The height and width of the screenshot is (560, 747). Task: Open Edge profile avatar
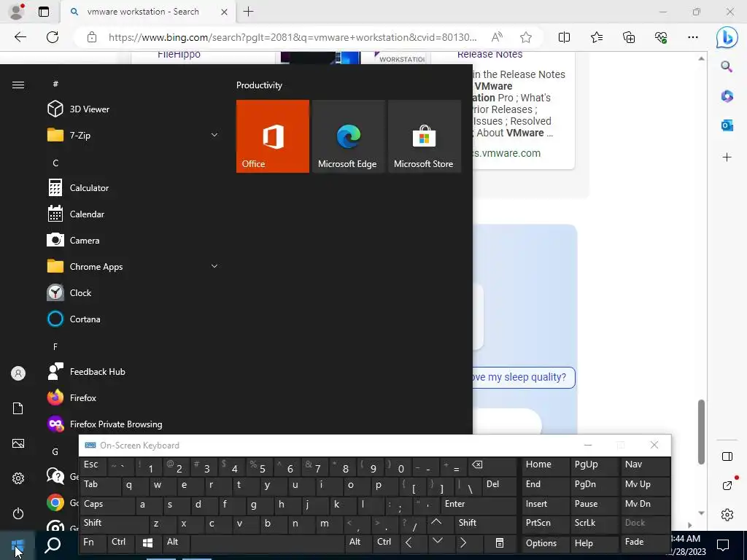click(x=17, y=12)
